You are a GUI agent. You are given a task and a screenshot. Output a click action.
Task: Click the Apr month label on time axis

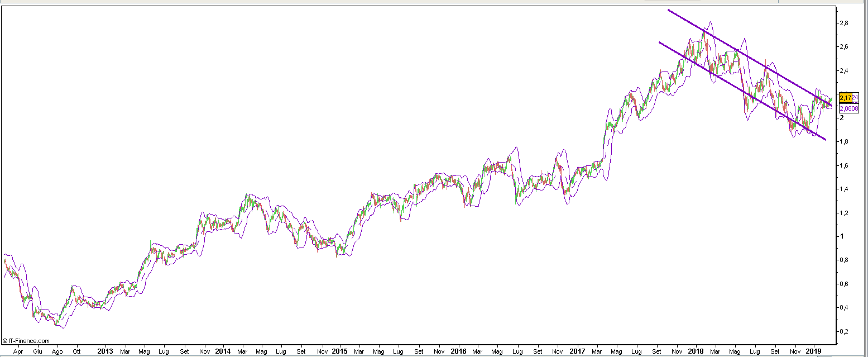(x=18, y=352)
